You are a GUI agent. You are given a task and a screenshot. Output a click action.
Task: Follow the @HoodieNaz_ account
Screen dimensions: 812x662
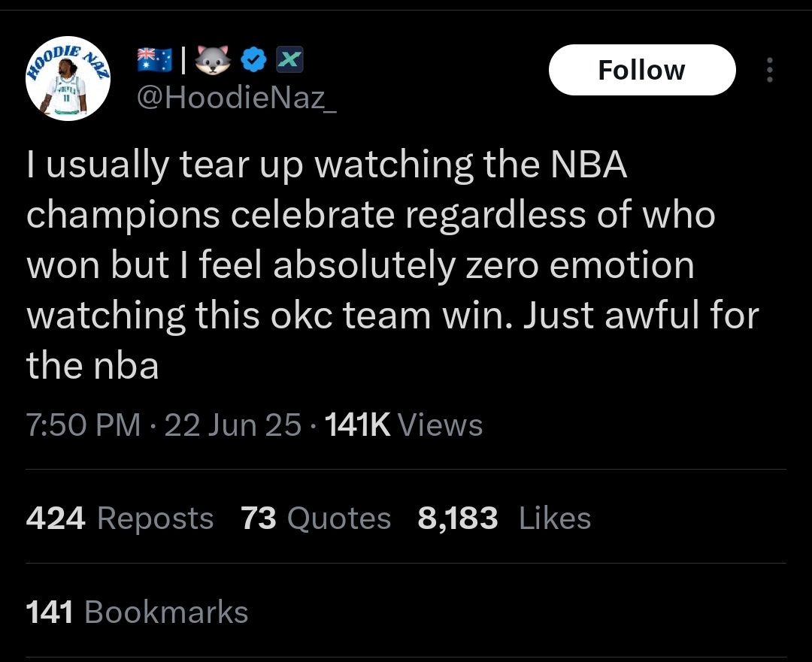(642, 70)
